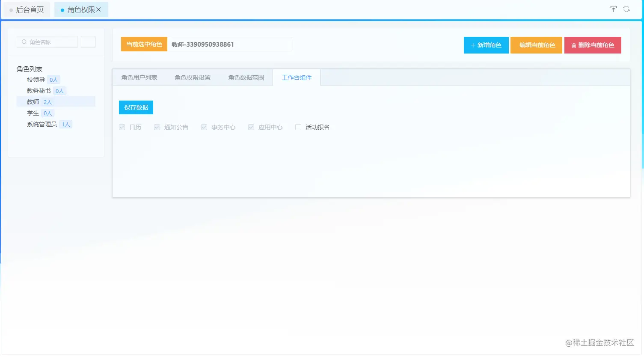Enable the 活动报名 checkbox

[298, 127]
